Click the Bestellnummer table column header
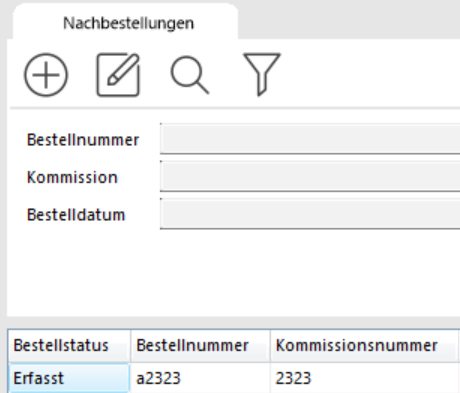 click(200, 345)
